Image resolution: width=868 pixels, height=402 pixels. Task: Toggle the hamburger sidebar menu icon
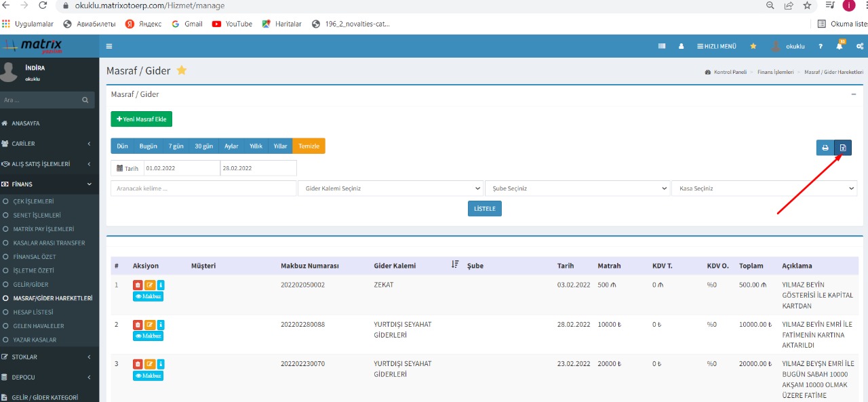tap(109, 46)
